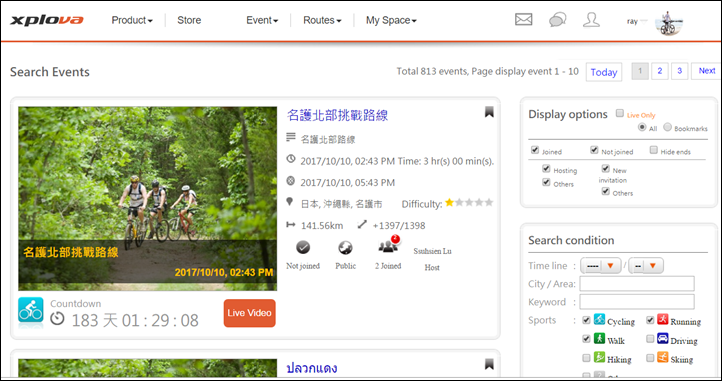Click in the City / Area field
Screen dimensions: 722x381
click(637, 284)
